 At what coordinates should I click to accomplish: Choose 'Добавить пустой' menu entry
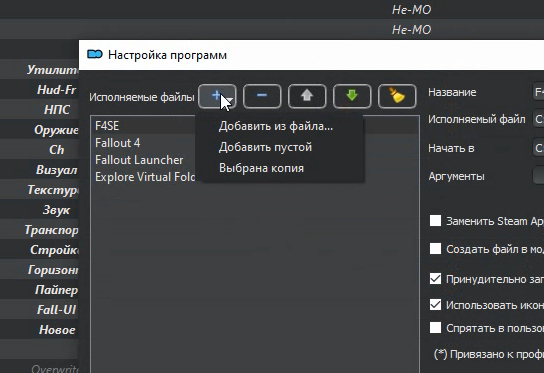(265, 147)
